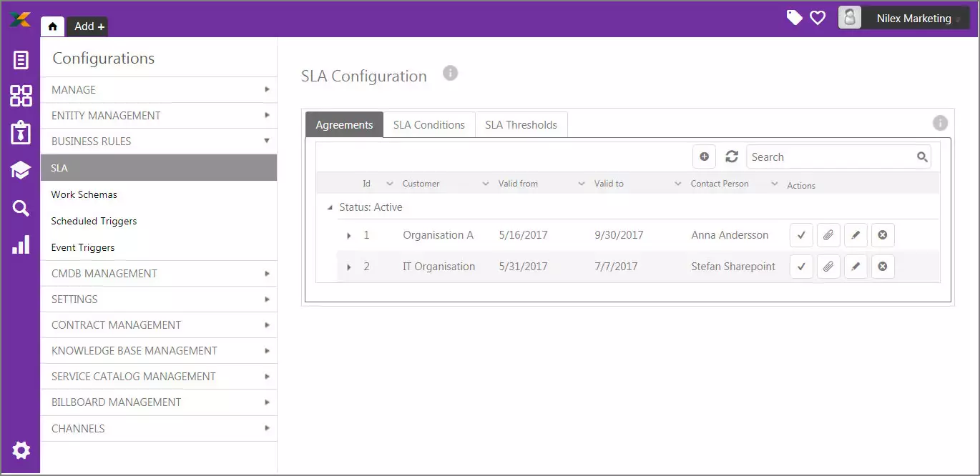Click the attachment paperclip for Organisation A

828,235
